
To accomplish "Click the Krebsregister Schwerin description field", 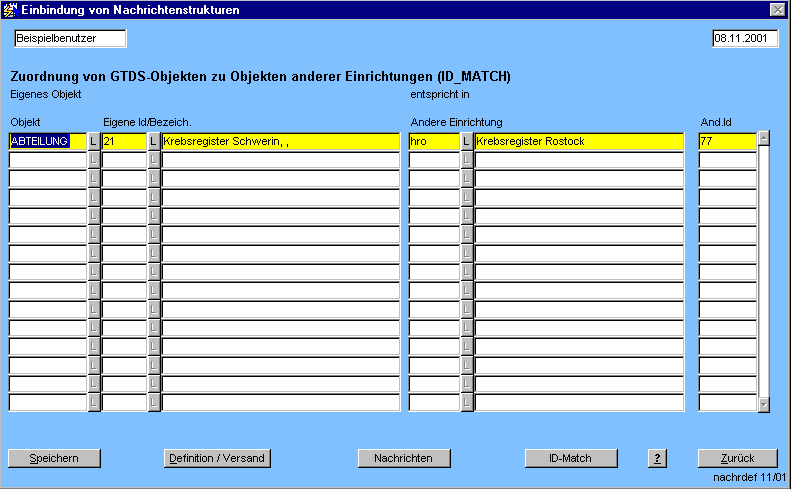I will (x=280, y=142).
